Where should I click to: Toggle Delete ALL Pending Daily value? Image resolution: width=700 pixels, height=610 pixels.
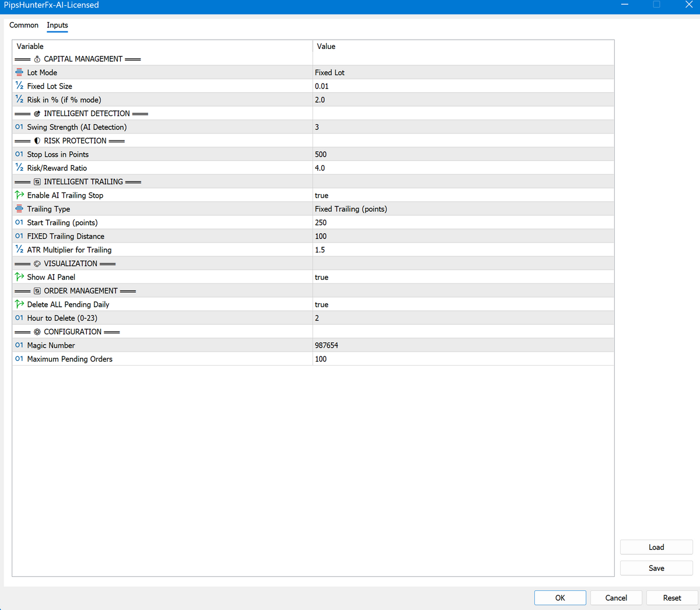click(321, 304)
